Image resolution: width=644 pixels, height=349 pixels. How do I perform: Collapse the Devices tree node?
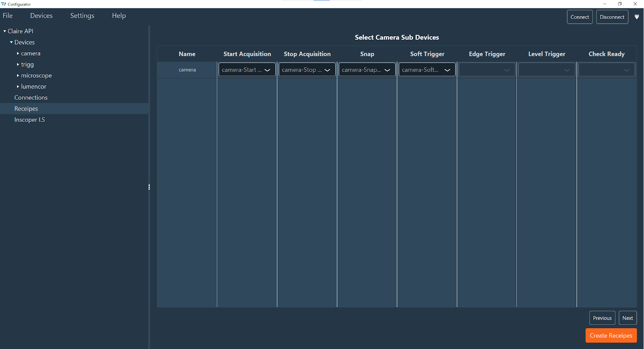(x=11, y=42)
